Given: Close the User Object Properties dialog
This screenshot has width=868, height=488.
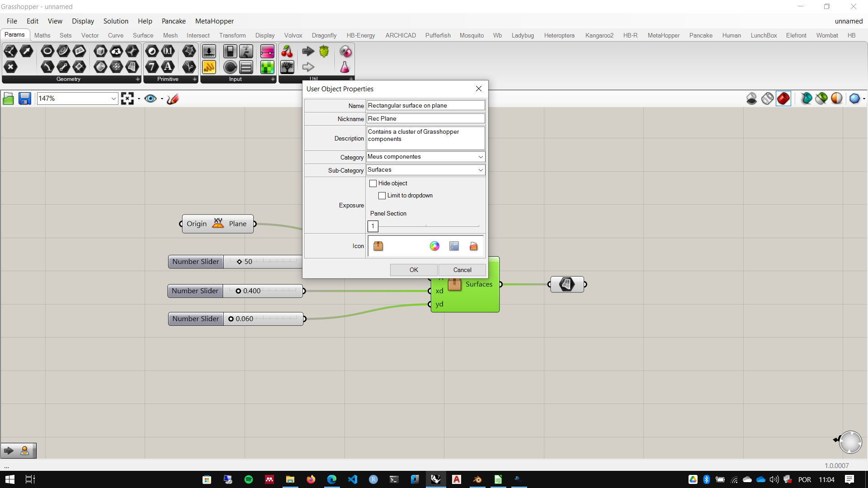Looking at the screenshot, I should [x=479, y=89].
